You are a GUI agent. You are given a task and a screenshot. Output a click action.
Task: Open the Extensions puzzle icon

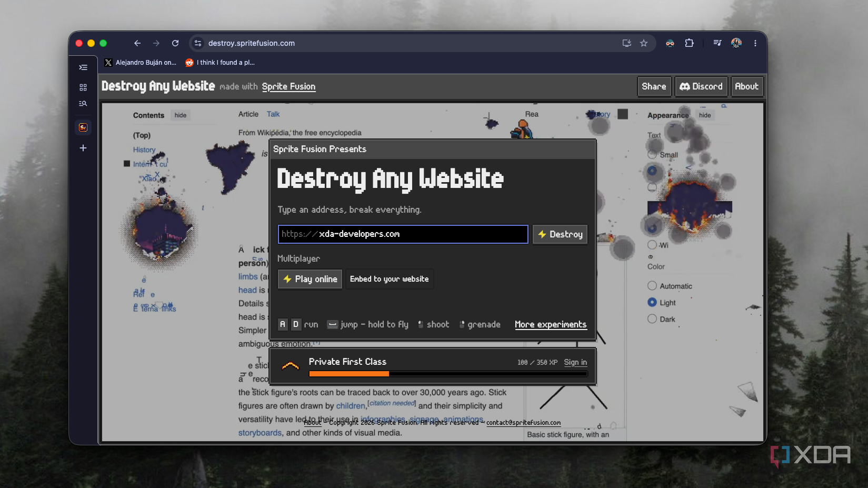tap(689, 43)
